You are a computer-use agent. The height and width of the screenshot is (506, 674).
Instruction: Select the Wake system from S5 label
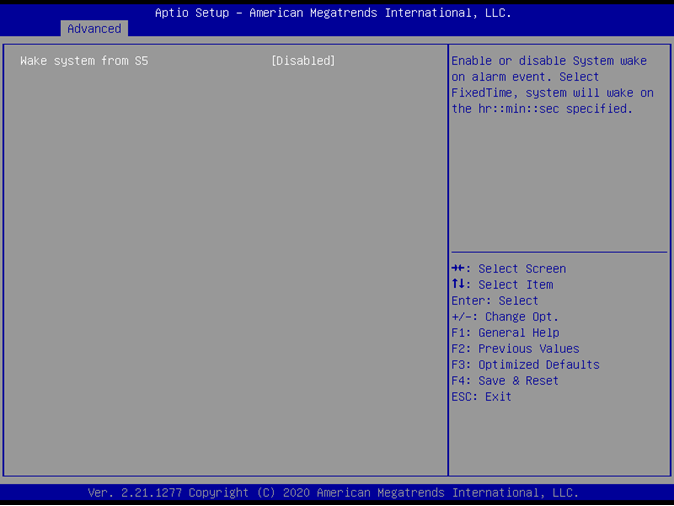coord(84,61)
